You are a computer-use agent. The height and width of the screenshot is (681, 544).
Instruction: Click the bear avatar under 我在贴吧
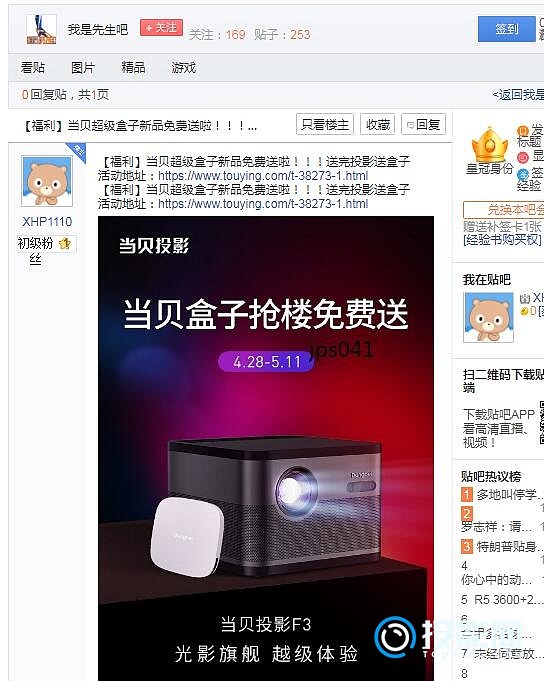click(x=488, y=317)
